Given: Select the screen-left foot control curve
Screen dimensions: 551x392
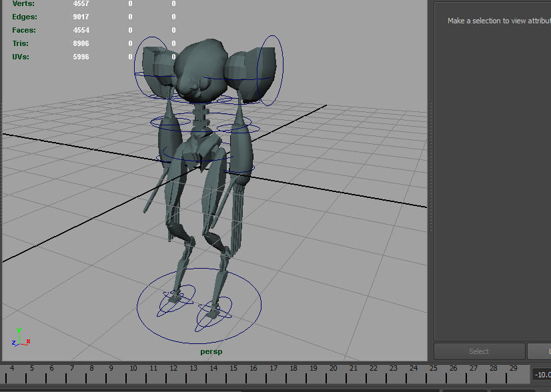Looking at the screenshot, I should tap(175, 300).
